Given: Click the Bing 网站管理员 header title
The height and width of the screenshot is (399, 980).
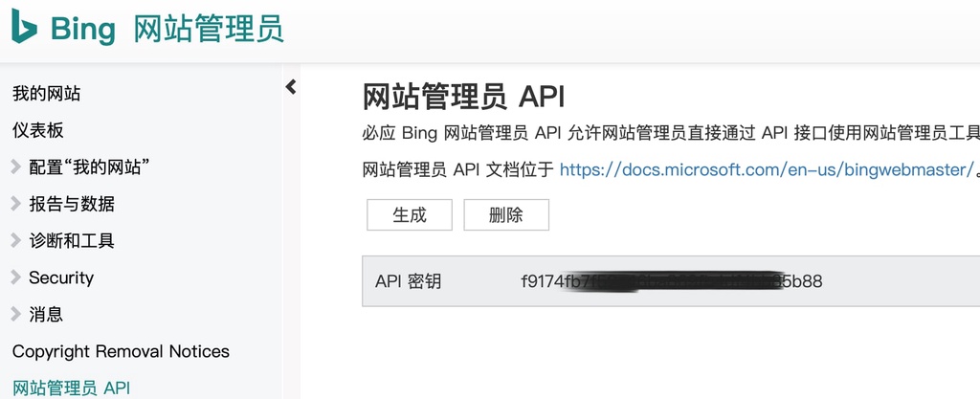Looking at the screenshot, I should tap(167, 29).
